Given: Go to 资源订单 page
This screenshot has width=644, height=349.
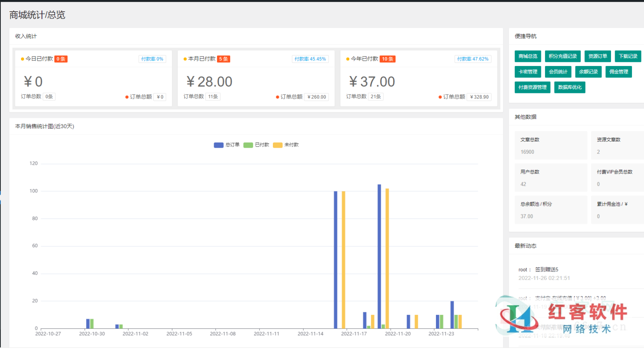Looking at the screenshot, I should point(597,56).
